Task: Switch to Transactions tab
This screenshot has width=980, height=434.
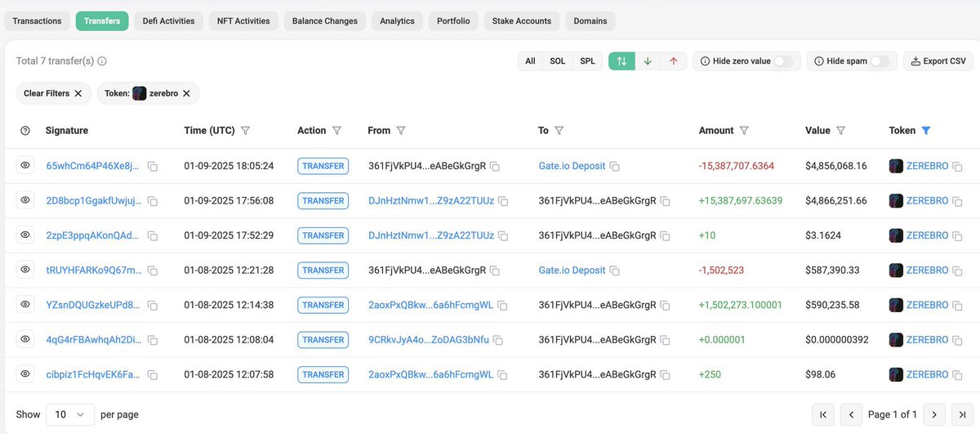Action: coord(37,21)
